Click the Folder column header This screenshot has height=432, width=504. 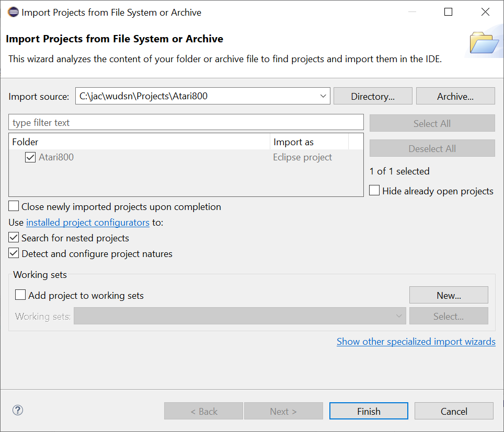pos(140,142)
